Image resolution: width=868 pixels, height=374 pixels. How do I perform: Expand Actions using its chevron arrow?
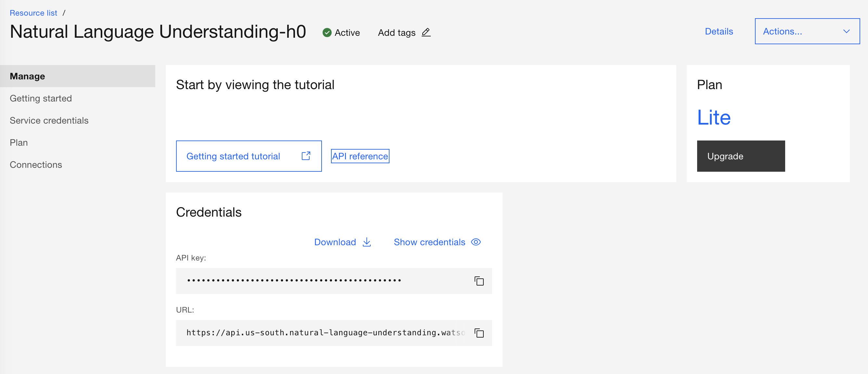[x=847, y=32]
